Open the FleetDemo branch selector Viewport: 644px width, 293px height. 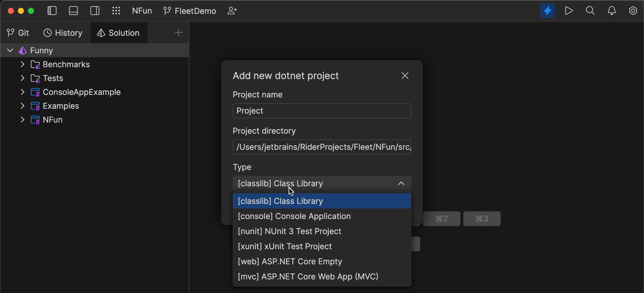pyautogui.click(x=190, y=11)
